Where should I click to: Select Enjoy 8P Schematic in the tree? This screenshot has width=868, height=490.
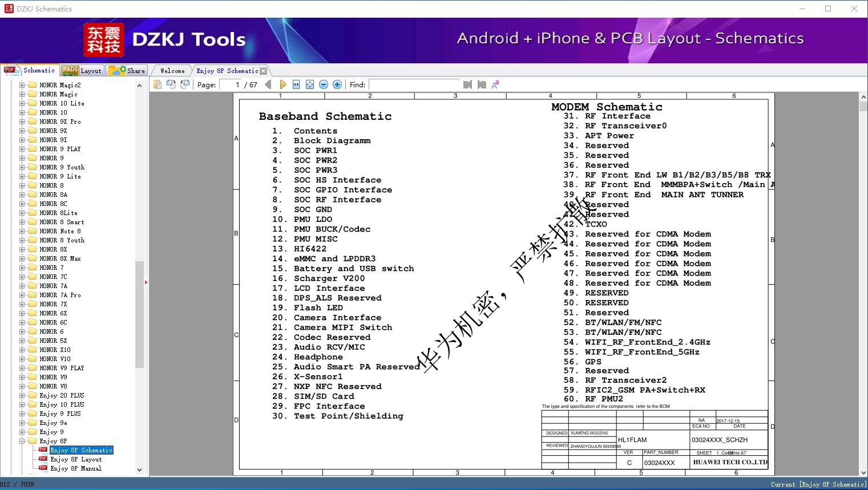(82, 450)
